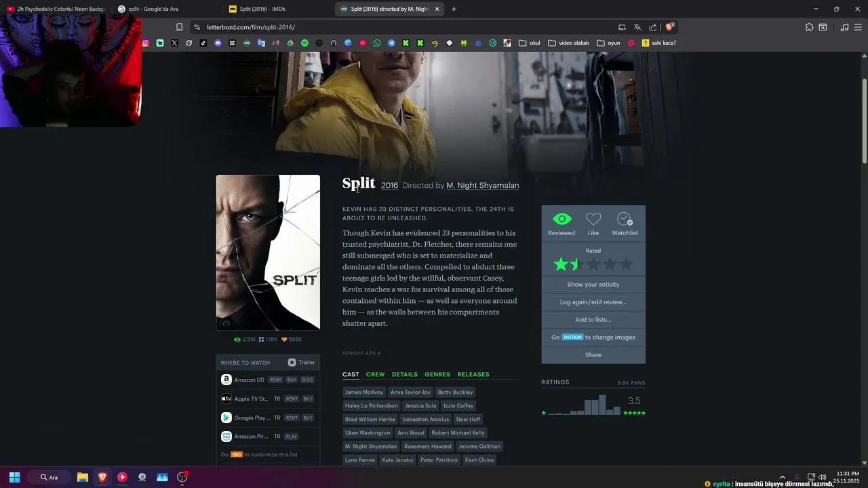Click Show your activity
The height and width of the screenshot is (488, 868).
(593, 285)
